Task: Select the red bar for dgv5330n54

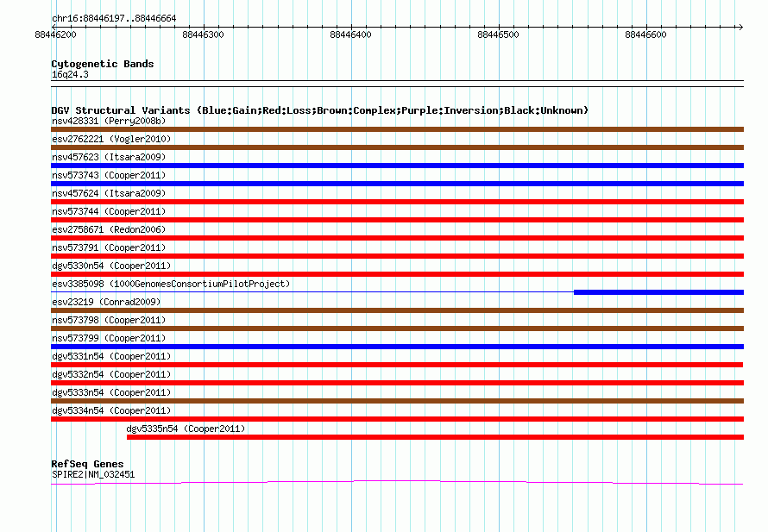Action: pos(397,274)
